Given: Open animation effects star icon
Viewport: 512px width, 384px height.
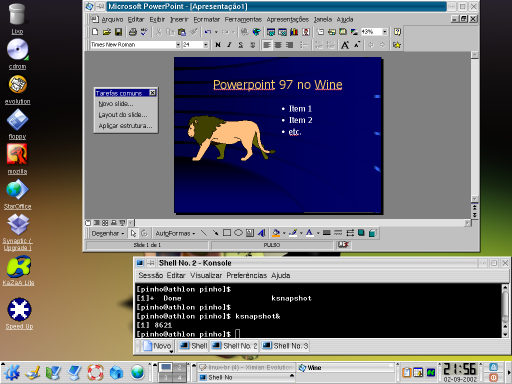Looking at the screenshot, I should pyautogui.click(x=397, y=45).
